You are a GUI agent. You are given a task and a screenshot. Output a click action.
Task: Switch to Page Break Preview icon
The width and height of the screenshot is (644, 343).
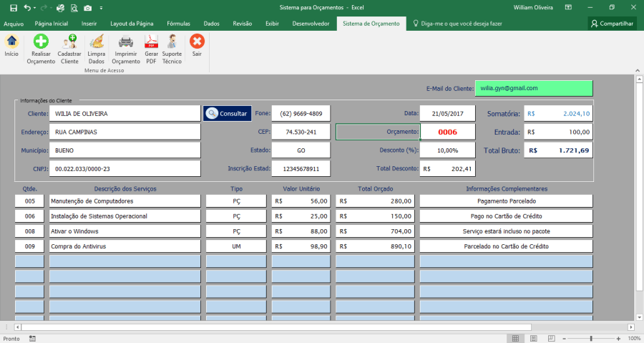click(x=552, y=339)
